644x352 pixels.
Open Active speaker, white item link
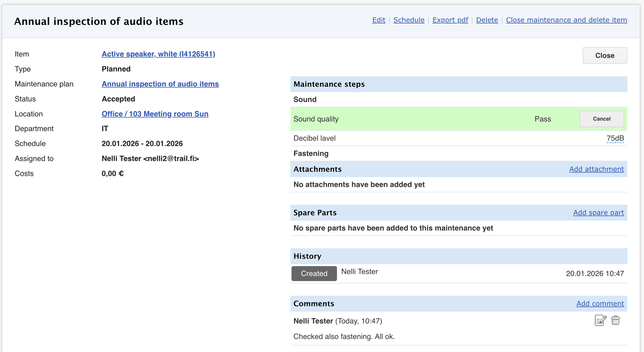click(158, 54)
